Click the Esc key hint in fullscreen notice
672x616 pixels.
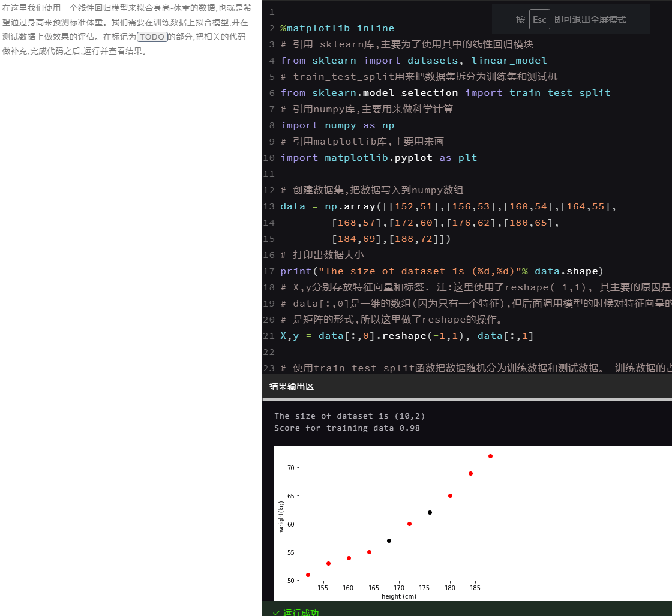539,20
